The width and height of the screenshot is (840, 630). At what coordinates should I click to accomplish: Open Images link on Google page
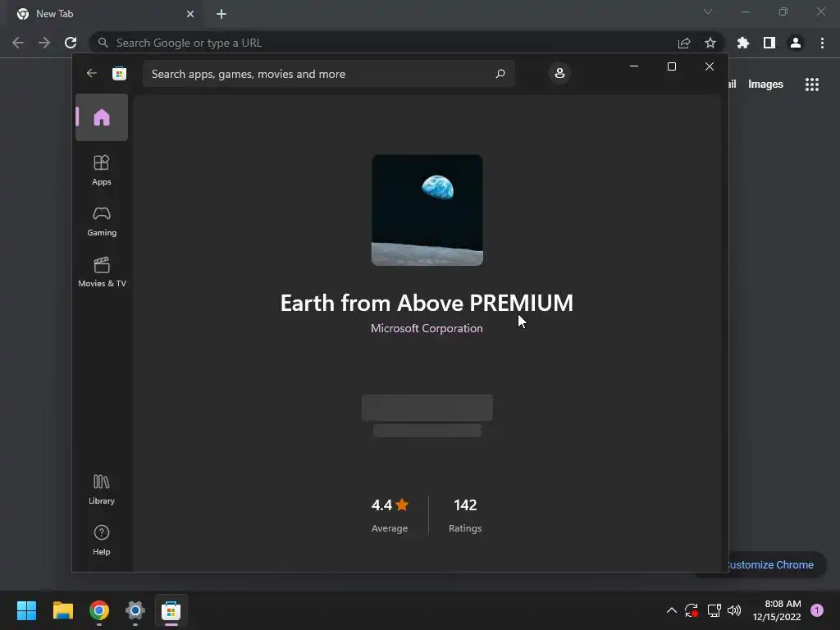[x=765, y=84]
